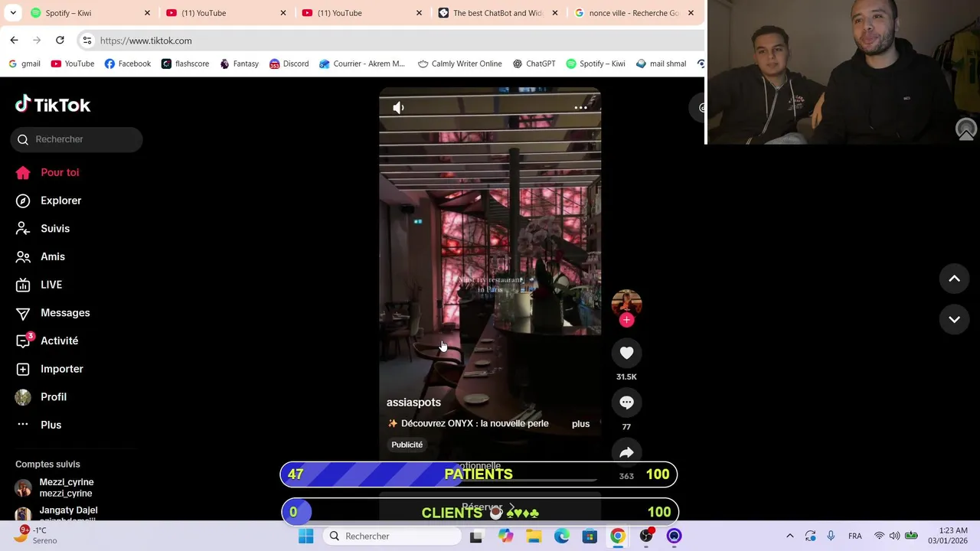The image size is (980, 551).
Task: Open the YouTube bookmark
Action: click(73, 64)
